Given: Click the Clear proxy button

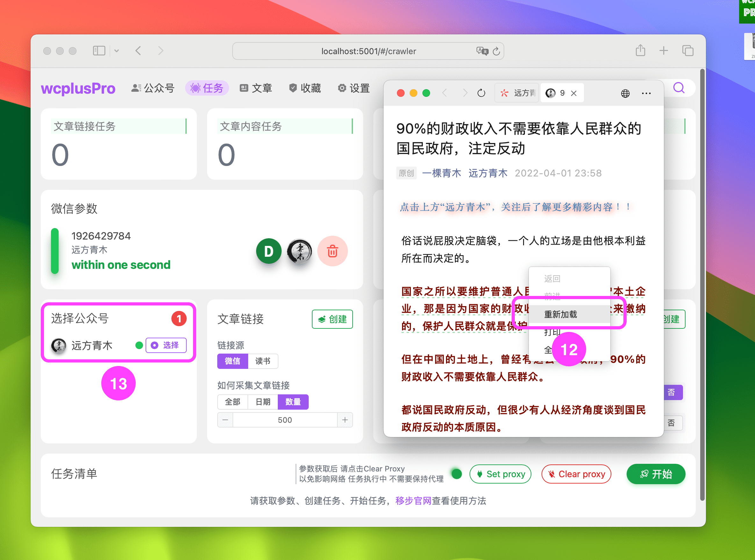Looking at the screenshot, I should 576,474.
